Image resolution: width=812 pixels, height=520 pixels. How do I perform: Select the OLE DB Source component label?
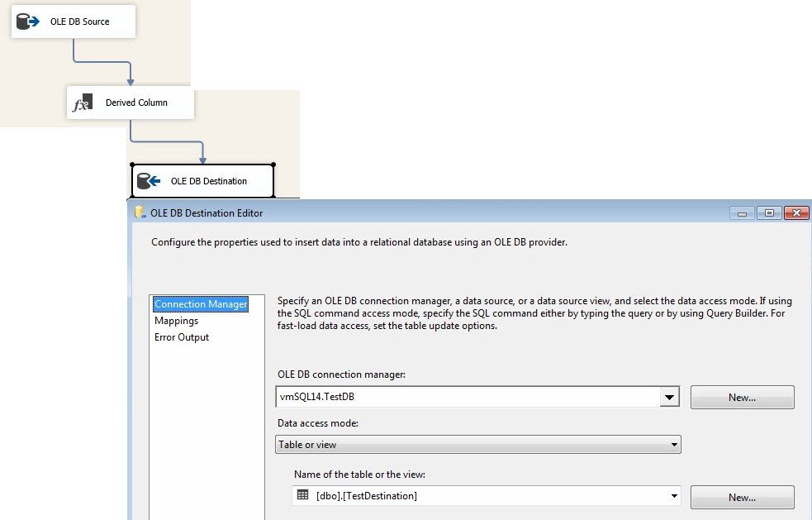point(80,21)
